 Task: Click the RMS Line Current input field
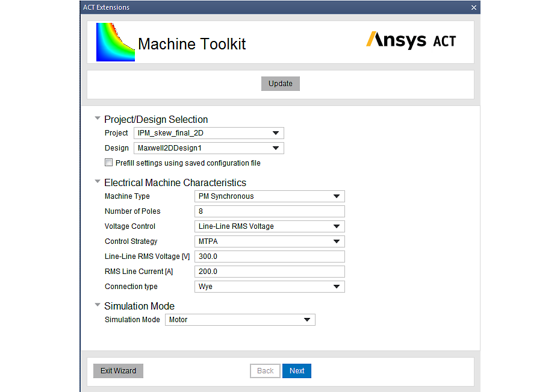pos(270,272)
